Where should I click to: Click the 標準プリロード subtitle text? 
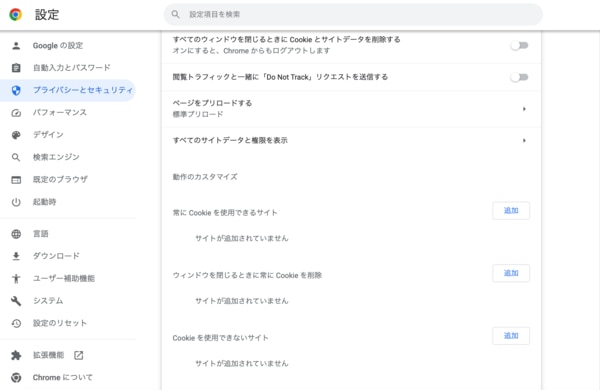coord(198,114)
